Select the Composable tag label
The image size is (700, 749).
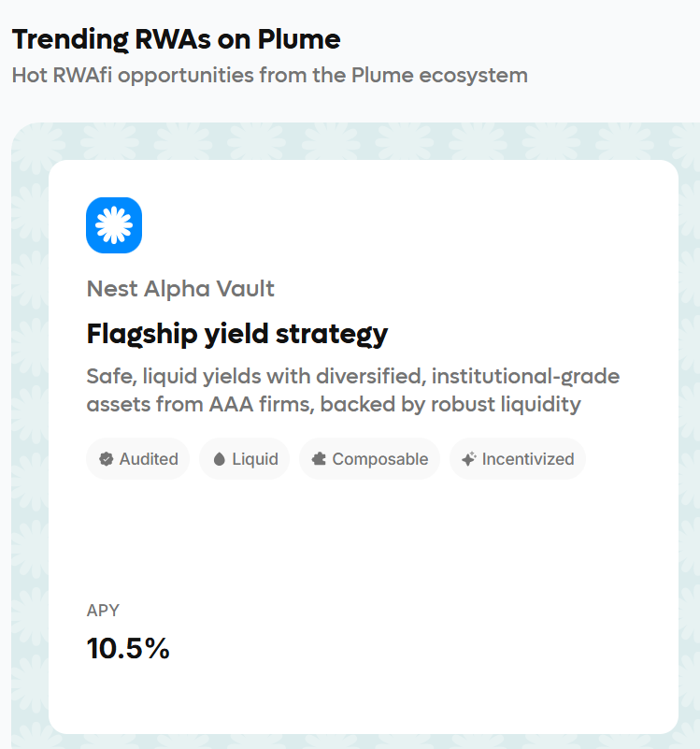tap(379, 459)
